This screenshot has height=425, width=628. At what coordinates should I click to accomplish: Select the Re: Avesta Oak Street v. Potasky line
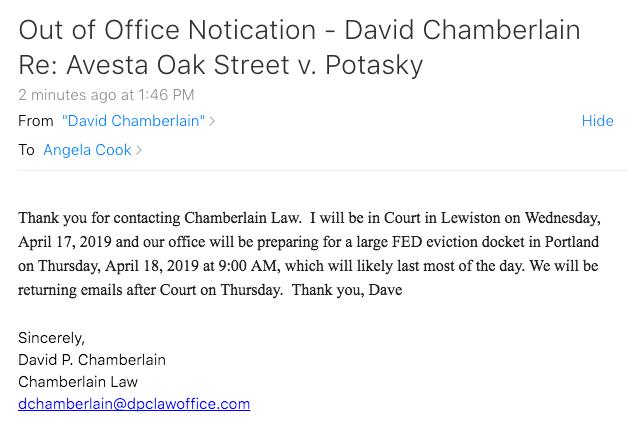coord(221,65)
